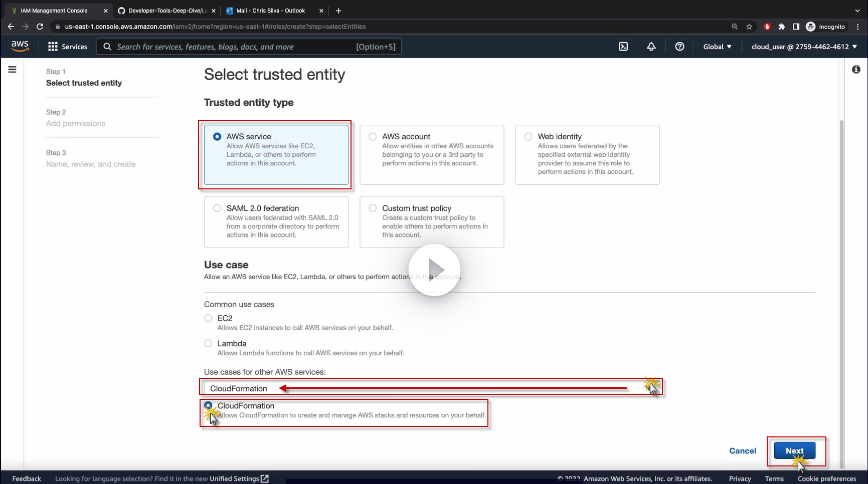The height and width of the screenshot is (484, 868).
Task: Select the CloudFormation use case radio
Action: tap(208, 405)
